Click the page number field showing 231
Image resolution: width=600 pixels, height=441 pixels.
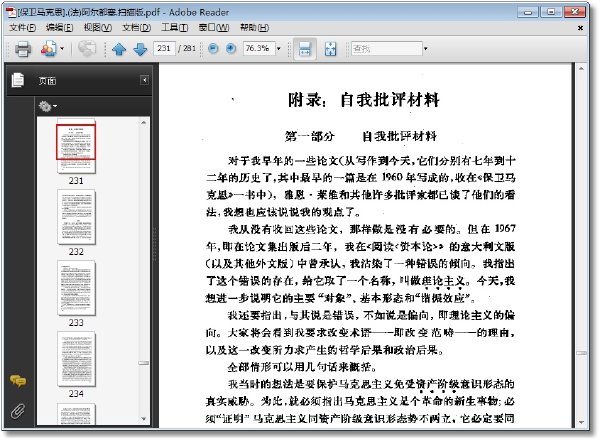tap(165, 48)
